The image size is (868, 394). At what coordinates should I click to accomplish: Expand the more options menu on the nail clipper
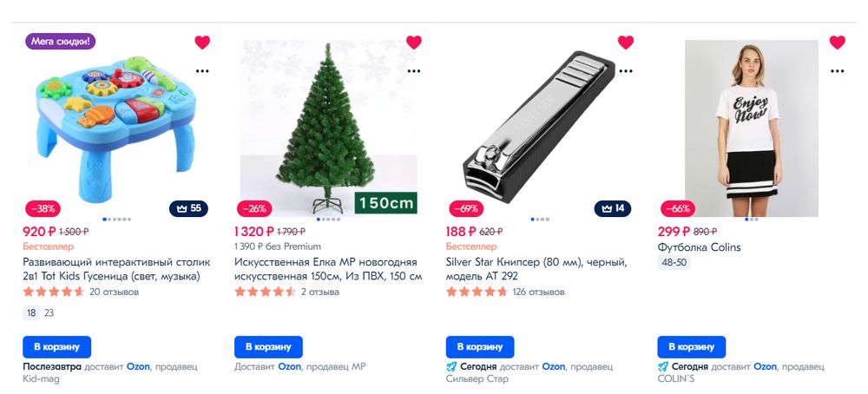point(626,71)
